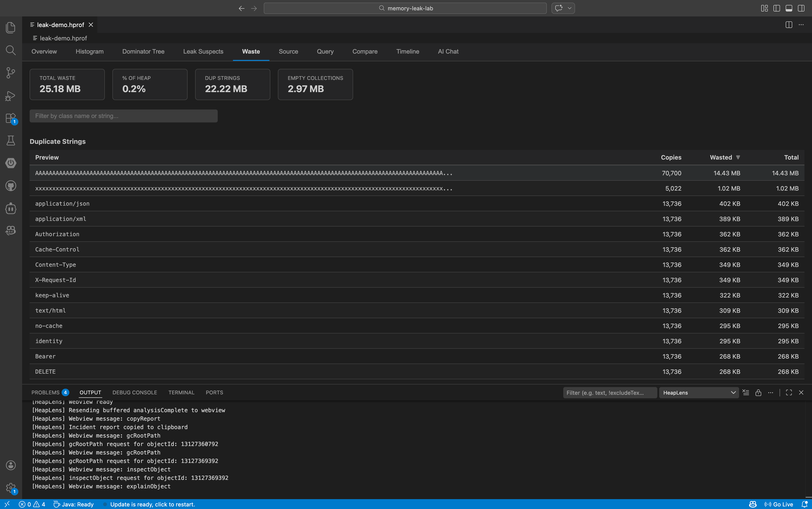Click Go Live in the status bar
The image size is (812, 509).
(x=779, y=504)
